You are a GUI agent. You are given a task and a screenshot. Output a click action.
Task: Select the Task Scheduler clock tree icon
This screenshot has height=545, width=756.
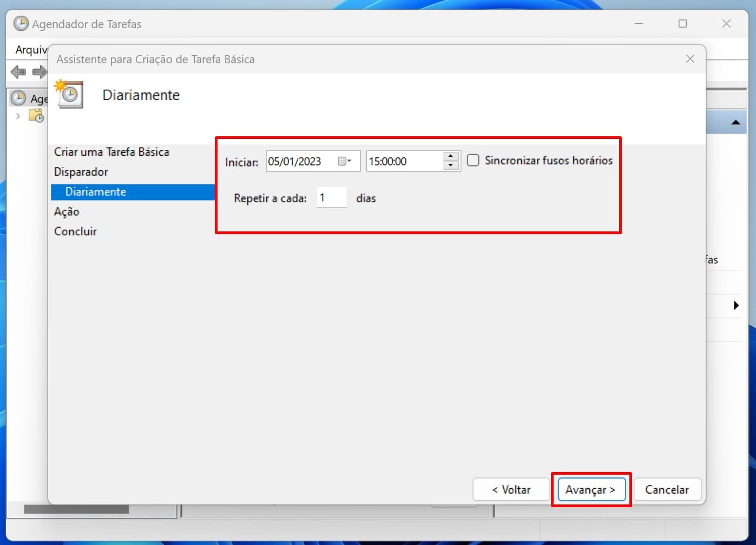(18, 98)
